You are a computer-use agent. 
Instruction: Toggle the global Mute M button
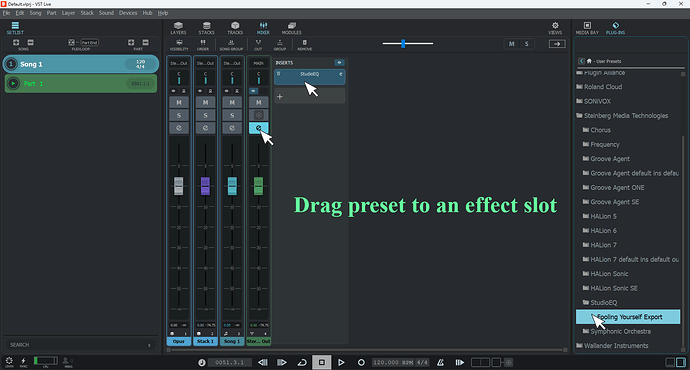511,44
